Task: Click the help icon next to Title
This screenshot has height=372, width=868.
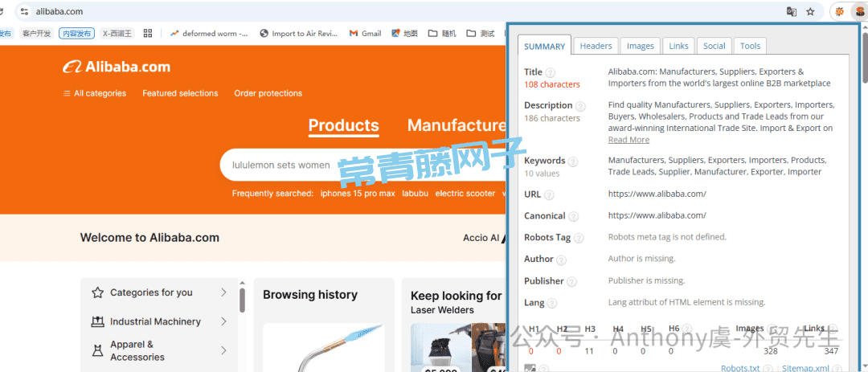Action: click(551, 72)
